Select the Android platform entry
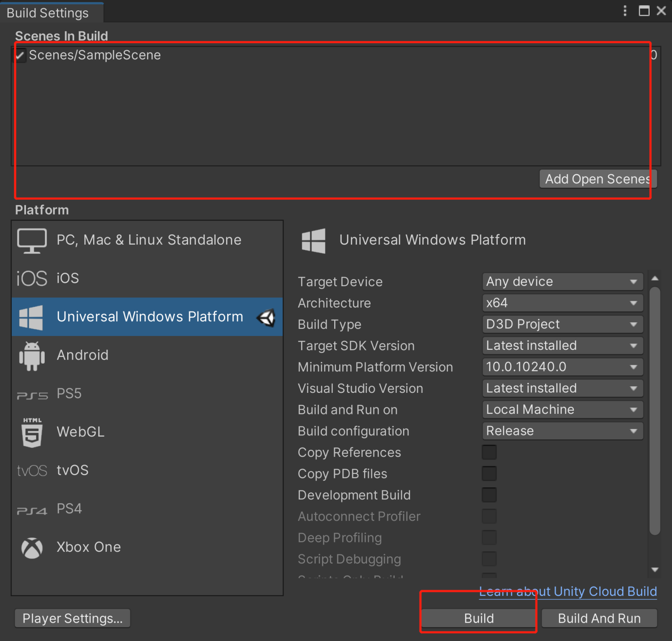This screenshot has width=672, height=641. point(147,355)
